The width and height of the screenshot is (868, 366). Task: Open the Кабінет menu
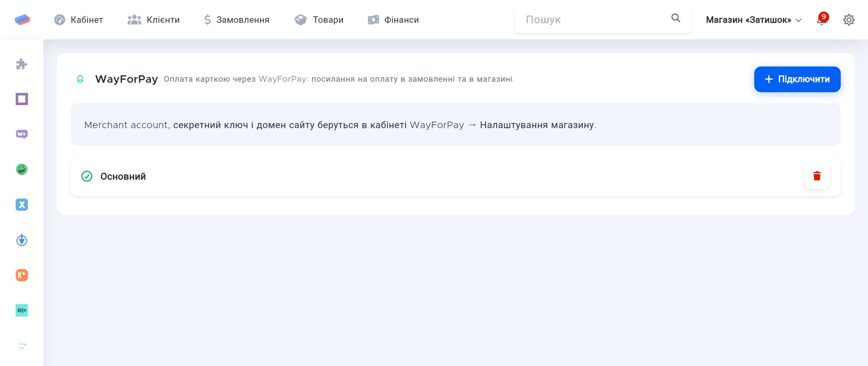coord(79,20)
